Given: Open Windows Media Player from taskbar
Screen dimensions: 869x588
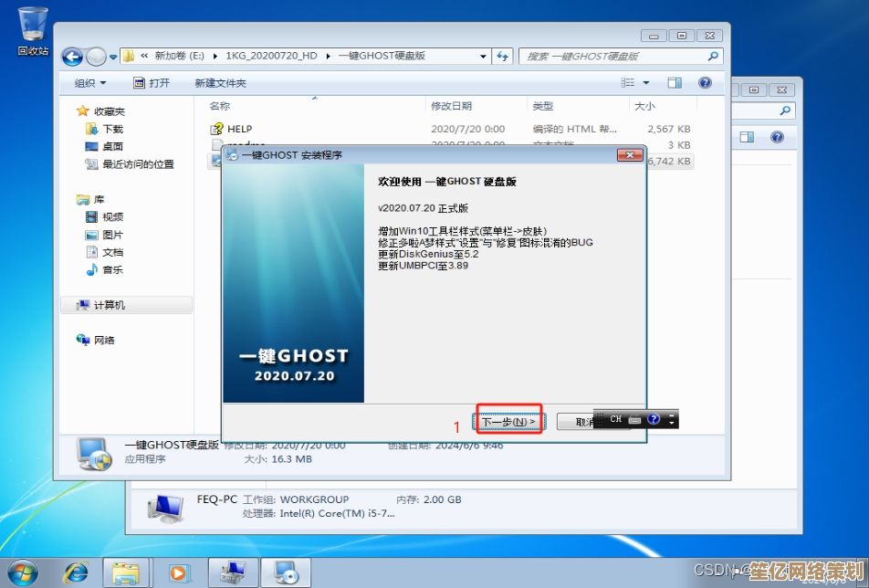Looking at the screenshot, I should pyautogui.click(x=178, y=573).
